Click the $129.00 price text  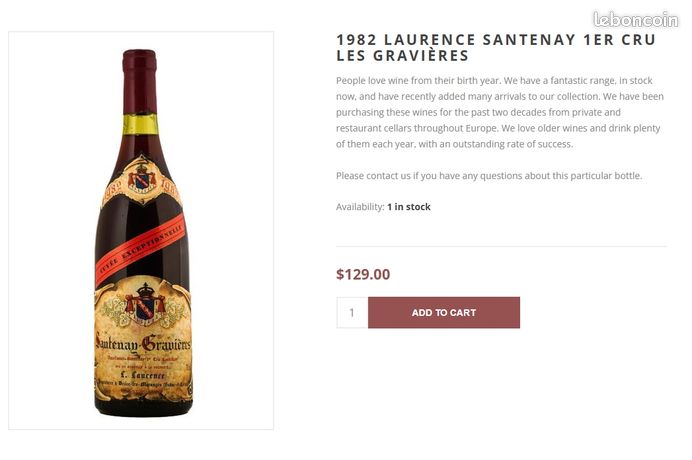pos(363,274)
